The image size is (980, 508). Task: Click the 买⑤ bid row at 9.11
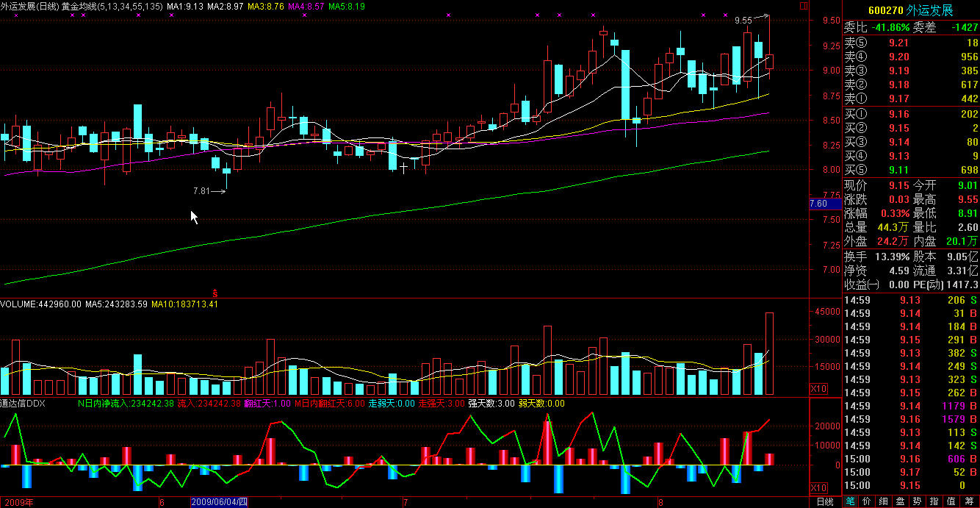click(x=911, y=170)
